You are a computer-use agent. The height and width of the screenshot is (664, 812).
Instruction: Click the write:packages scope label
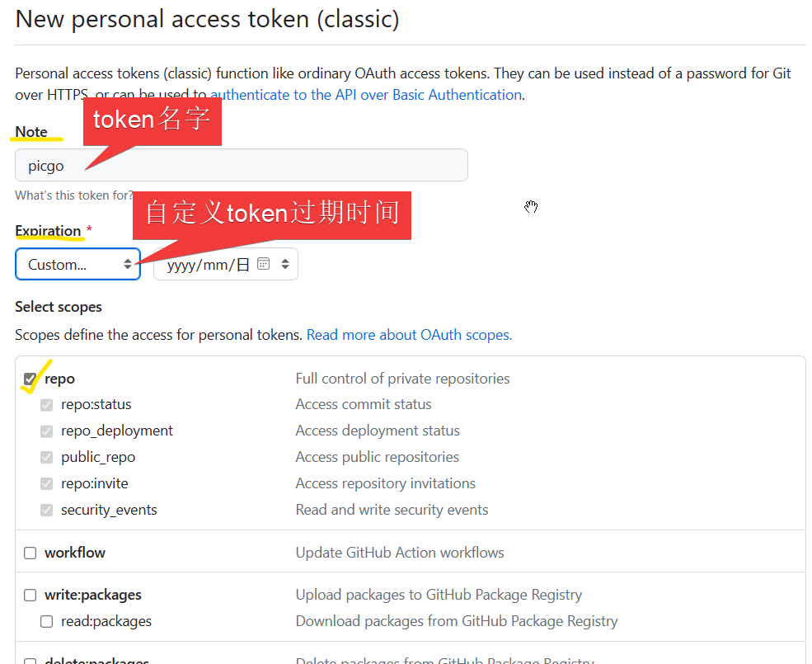pos(93,595)
